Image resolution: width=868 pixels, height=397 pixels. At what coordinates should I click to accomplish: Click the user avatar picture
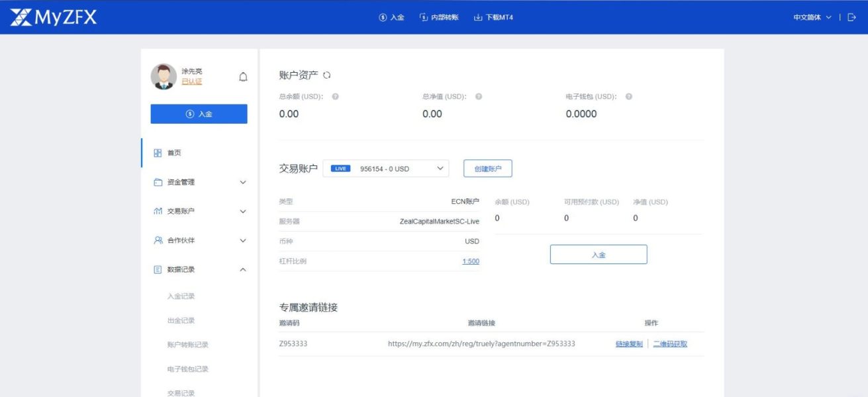click(x=164, y=76)
